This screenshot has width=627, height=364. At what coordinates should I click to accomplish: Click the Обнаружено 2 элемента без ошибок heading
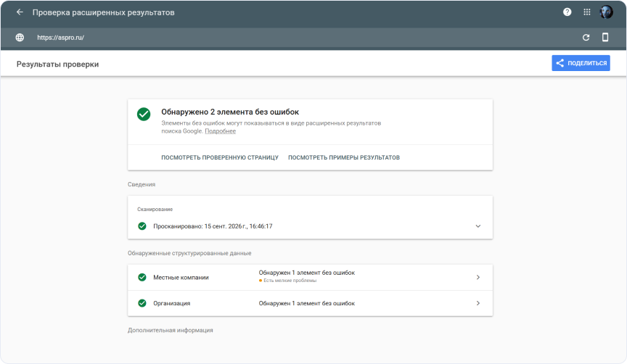pos(230,112)
